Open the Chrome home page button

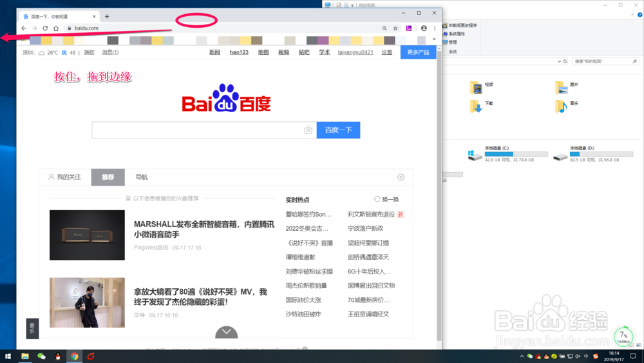coord(56,28)
